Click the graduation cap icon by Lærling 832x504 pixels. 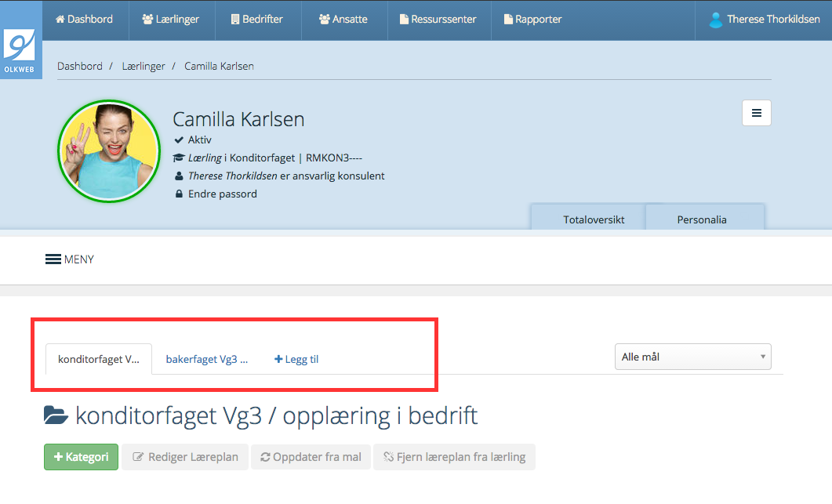179,158
